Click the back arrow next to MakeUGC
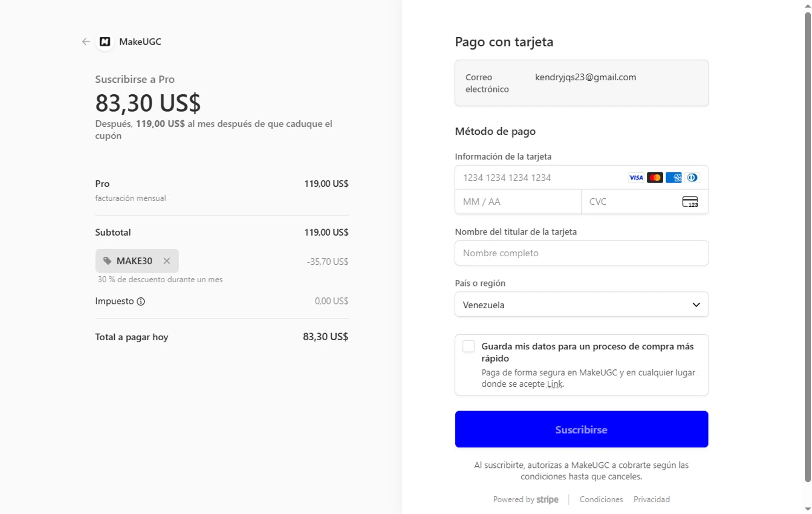This screenshot has width=812, height=514. tap(86, 42)
